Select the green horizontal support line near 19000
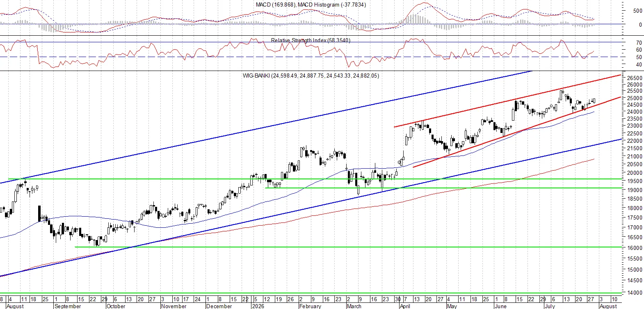 click(x=443, y=188)
